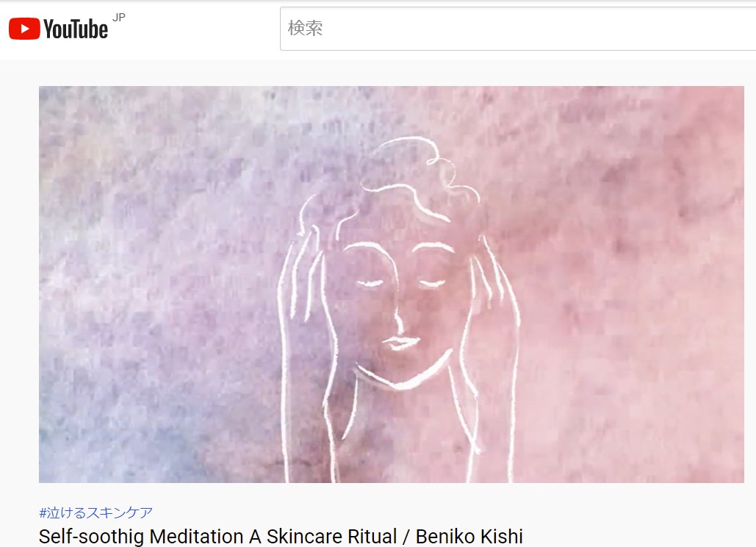Click the JP country code label
756x547 pixels.
pos(118,18)
